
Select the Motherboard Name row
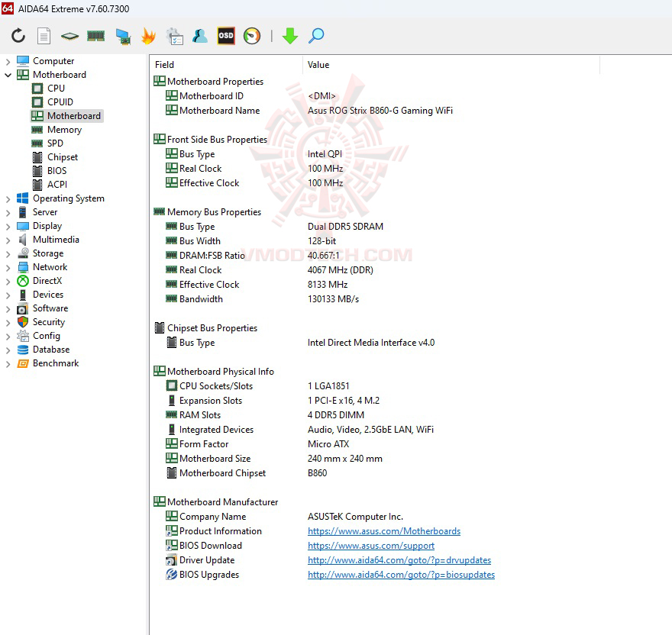pyautogui.click(x=309, y=111)
